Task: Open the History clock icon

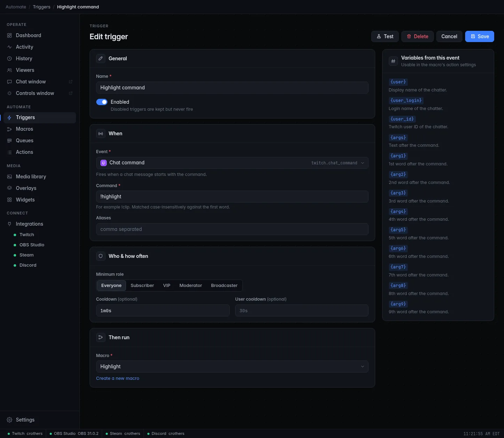Action: [9, 59]
